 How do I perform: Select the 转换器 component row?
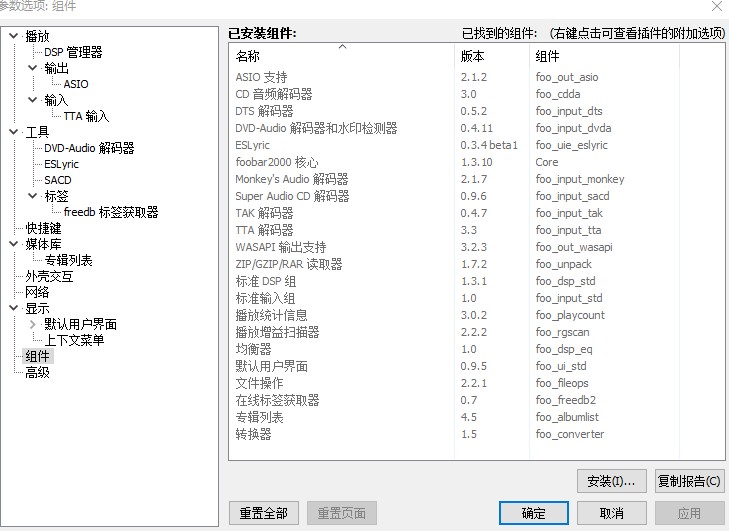[477, 434]
